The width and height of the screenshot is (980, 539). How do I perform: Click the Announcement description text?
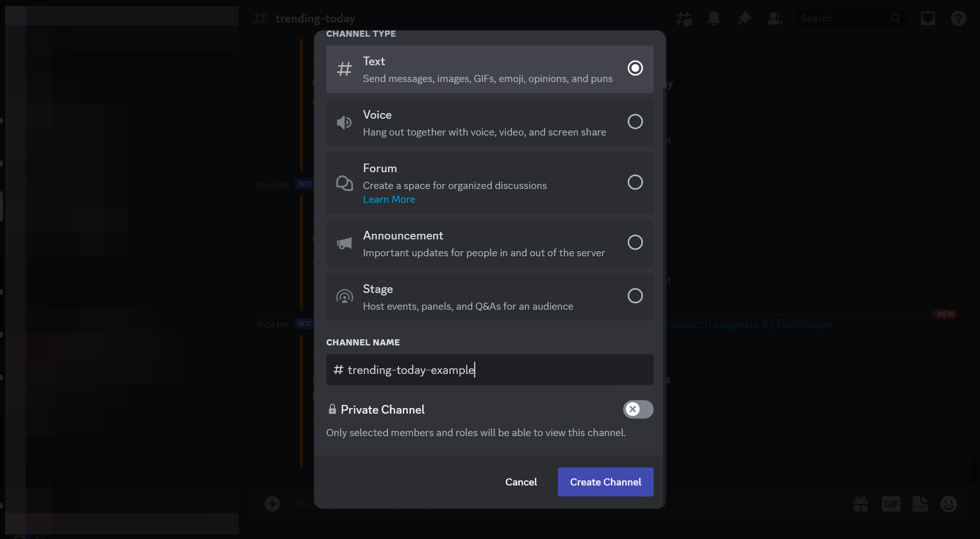tap(484, 253)
